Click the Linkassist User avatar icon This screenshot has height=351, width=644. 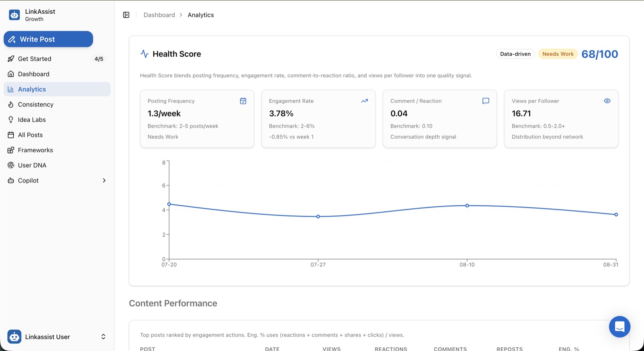pos(14,336)
